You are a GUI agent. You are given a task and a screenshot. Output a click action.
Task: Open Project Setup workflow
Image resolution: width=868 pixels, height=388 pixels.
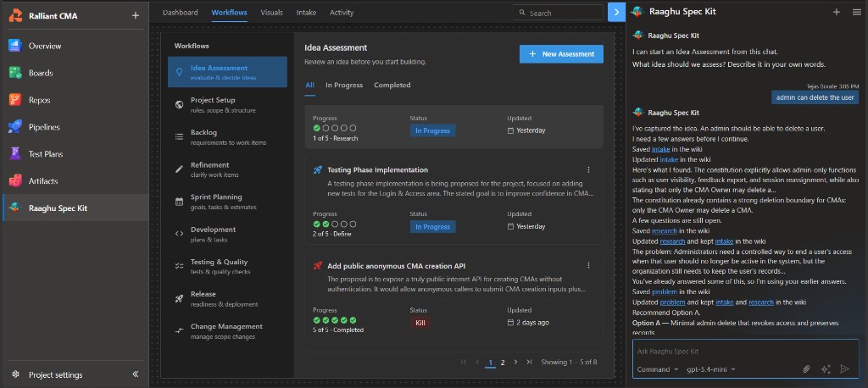pyautogui.click(x=227, y=104)
